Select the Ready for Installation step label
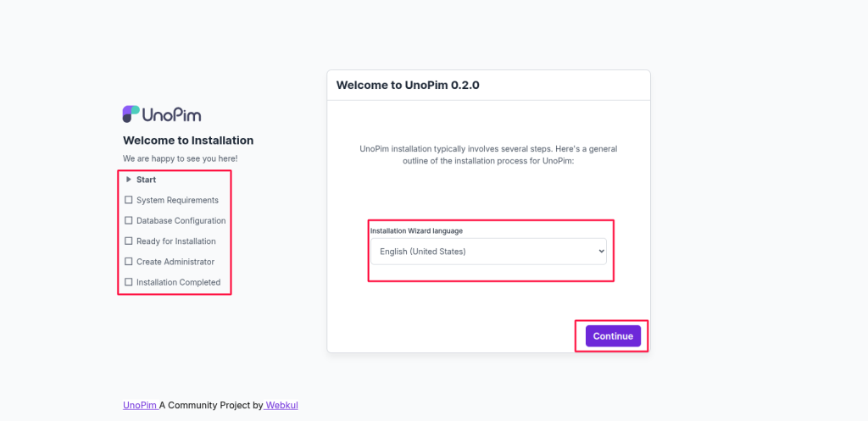Screen dimensions: 868x421 (x=176, y=241)
